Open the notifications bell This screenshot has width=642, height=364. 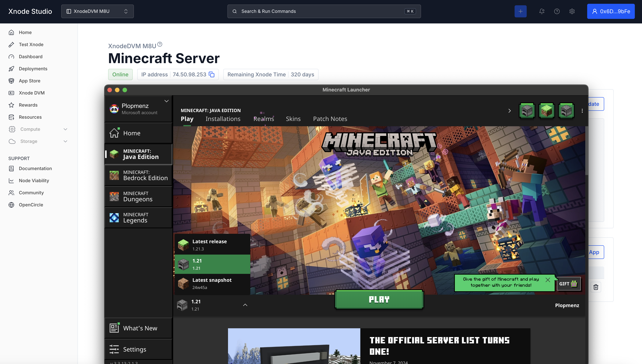[541, 11]
